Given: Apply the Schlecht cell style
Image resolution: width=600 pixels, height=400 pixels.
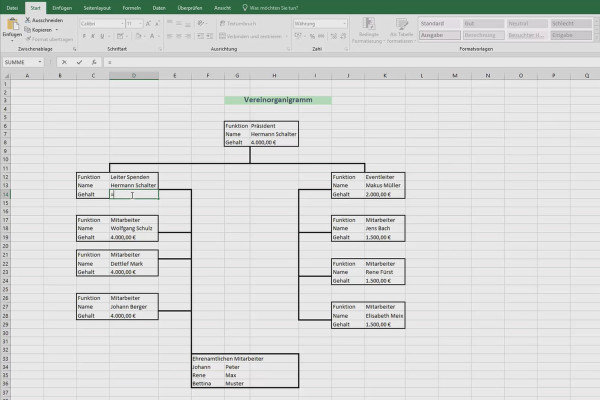Looking at the screenshot, I should pyautogui.click(x=571, y=23).
